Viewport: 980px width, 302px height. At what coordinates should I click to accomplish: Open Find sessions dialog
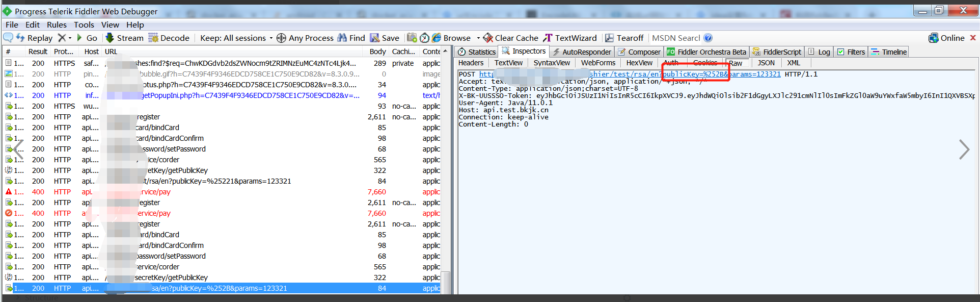click(x=351, y=38)
